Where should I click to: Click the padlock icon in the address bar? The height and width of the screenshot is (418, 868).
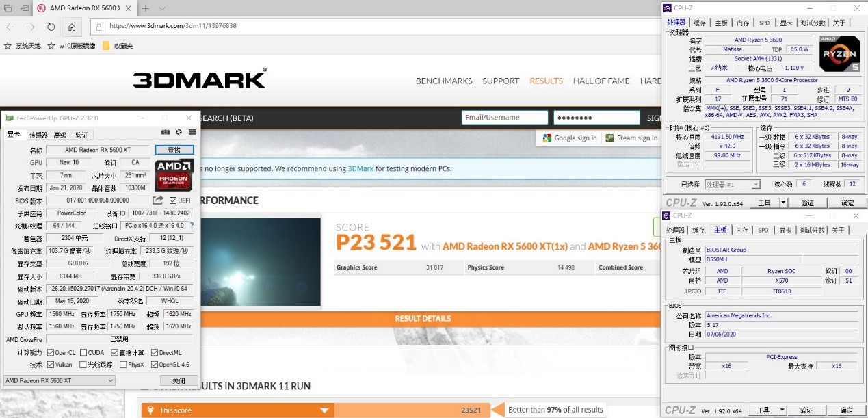point(100,27)
